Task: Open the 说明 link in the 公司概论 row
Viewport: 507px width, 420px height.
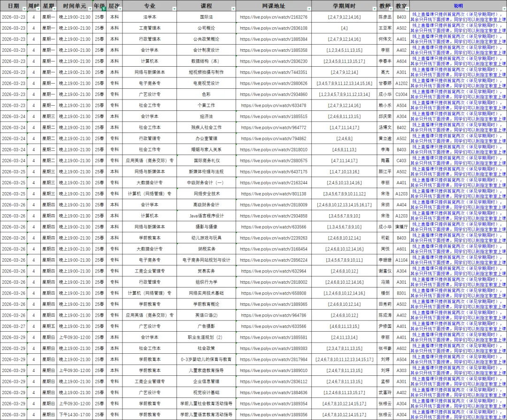Action: click(458, 28)
